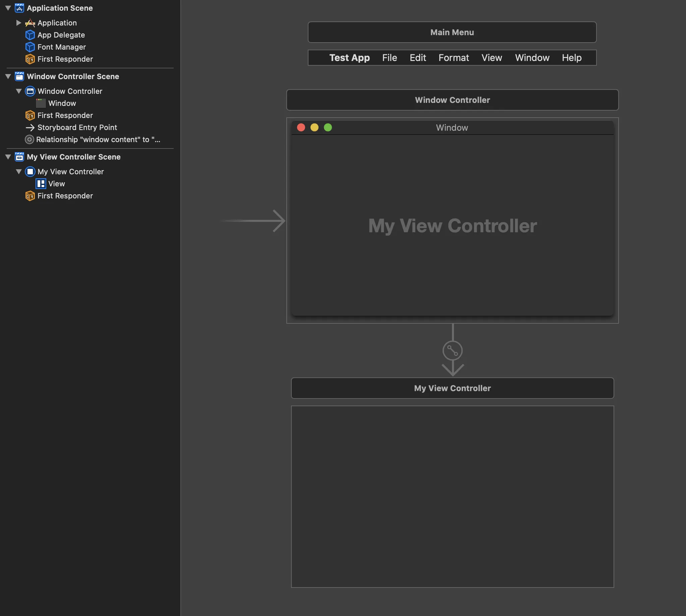686x616 pixels.
Task: Open the Format menu in Main Menu
Action: pos(453,58)
